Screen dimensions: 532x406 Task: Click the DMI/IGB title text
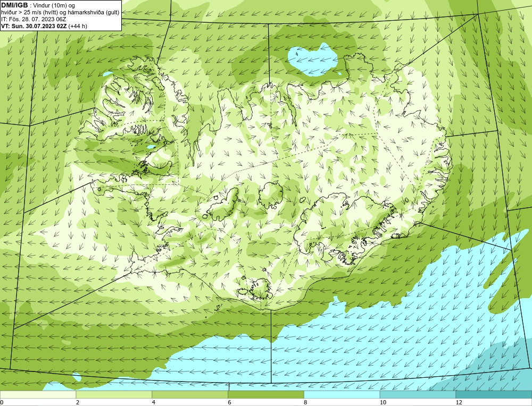click(14, 5)
